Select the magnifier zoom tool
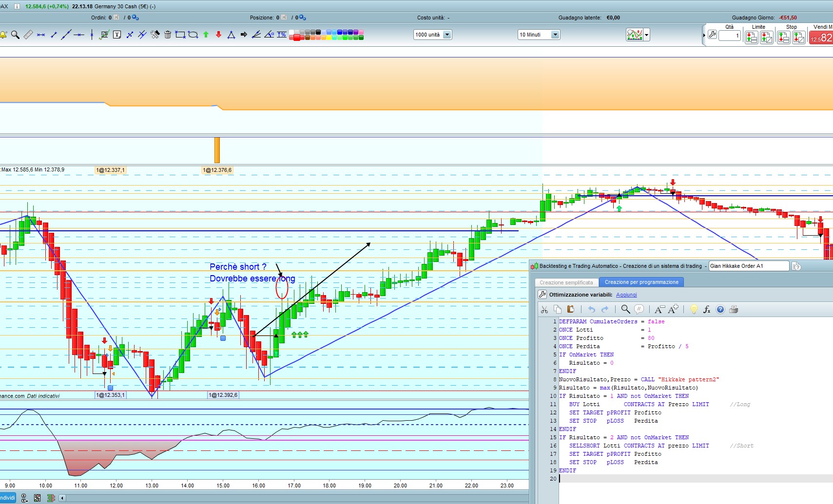Viewport: 833px width, 504px height. coord(15,35)
